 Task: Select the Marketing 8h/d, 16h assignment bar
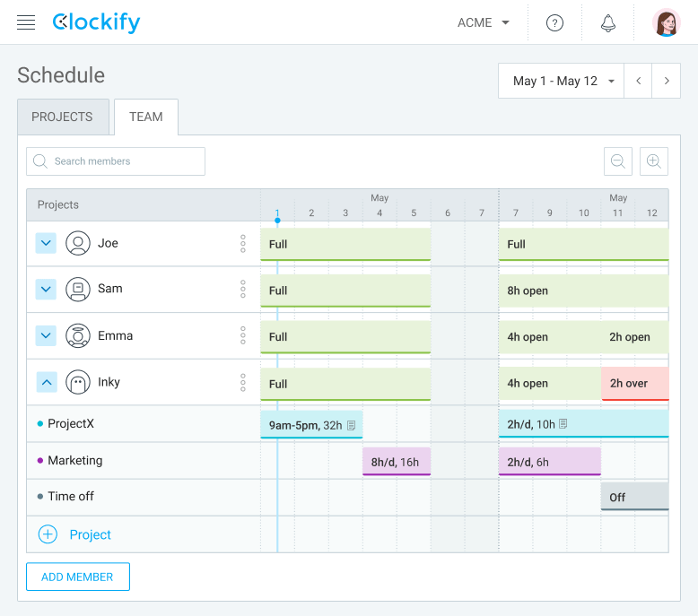(x=396, y=462)
